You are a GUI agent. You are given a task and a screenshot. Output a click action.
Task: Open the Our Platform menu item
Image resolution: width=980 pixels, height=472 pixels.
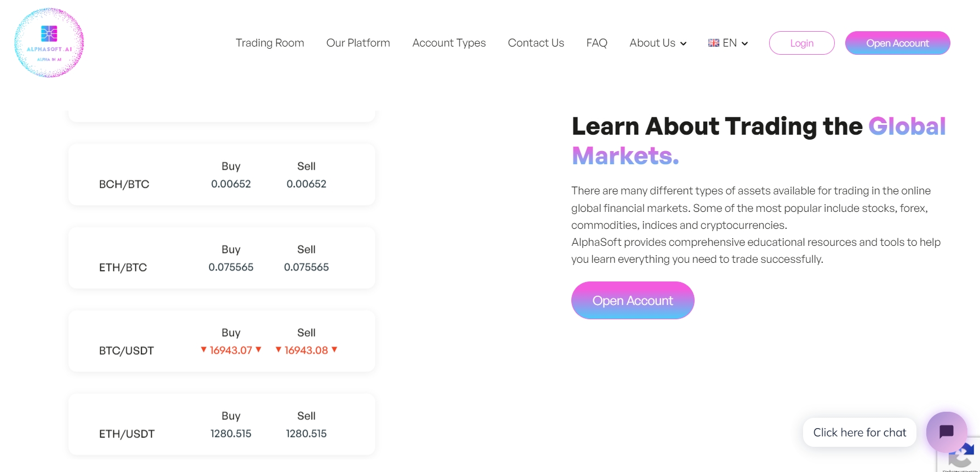point(358,43)
